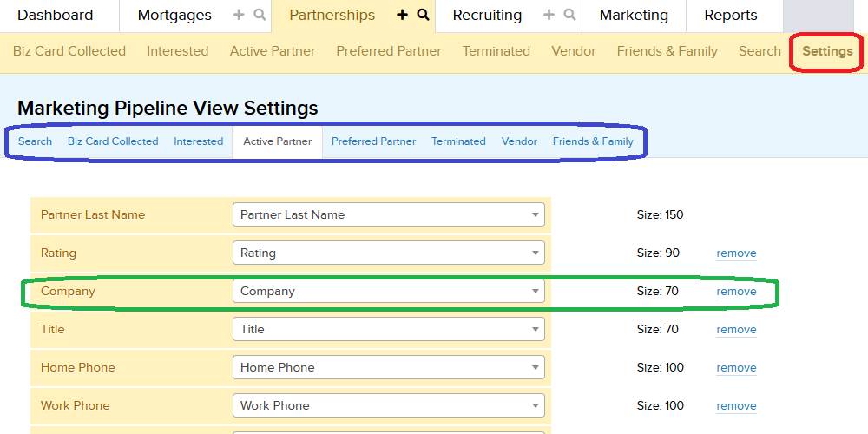
Task: Click the 'Work Phone' row label on the left
Action: pyautogui.click(x=76, y=405)
